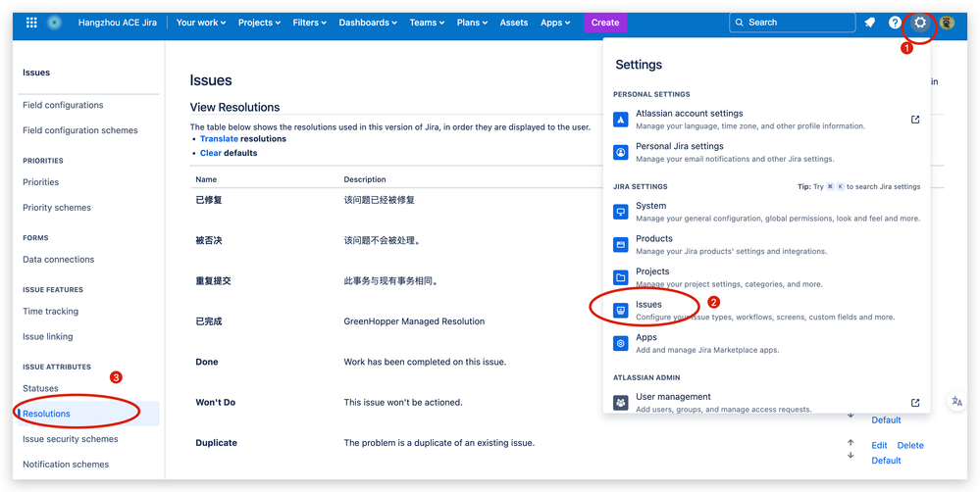980x492 pixels.
Task: Click the Apps settings icon
Action: click(621, 343)
